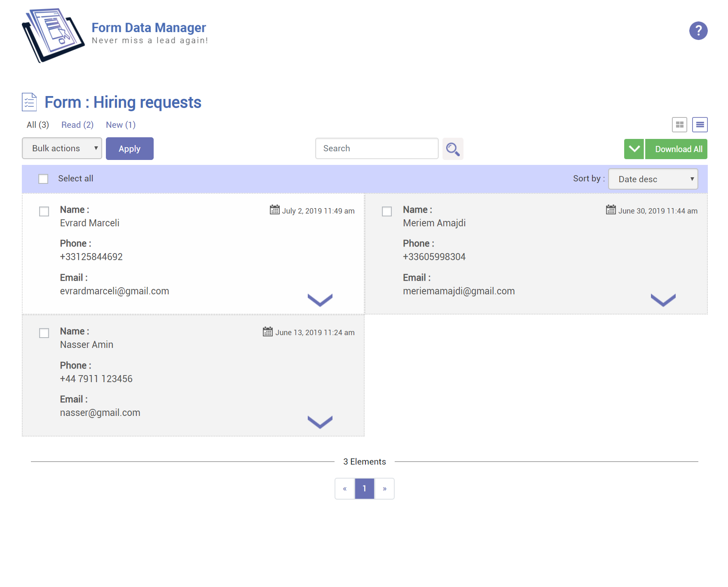728x587 pixels.
Task: Filter by New (1) submissions
Action: coord(120,125)
